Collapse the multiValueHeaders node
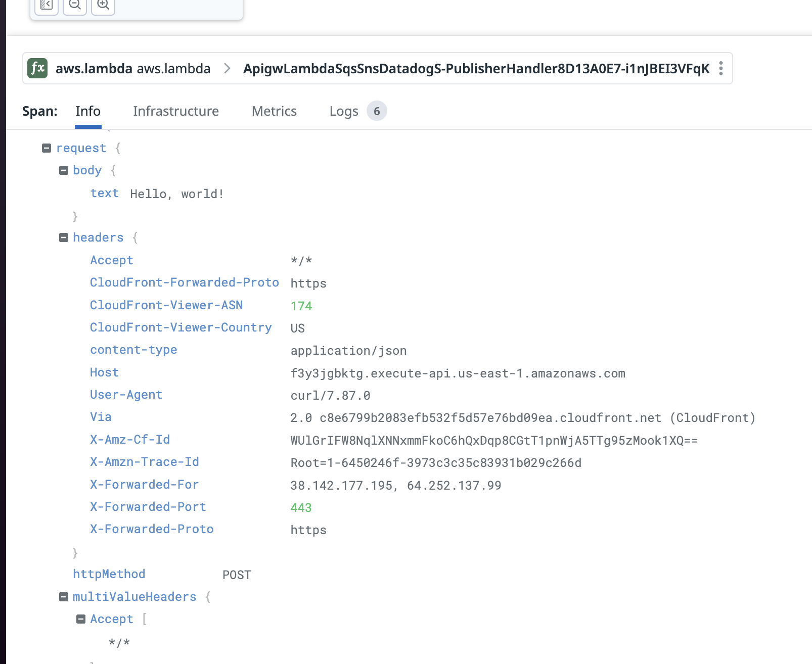Image resolution: width=812 pixels, height=664 pixels. (64, 597)
